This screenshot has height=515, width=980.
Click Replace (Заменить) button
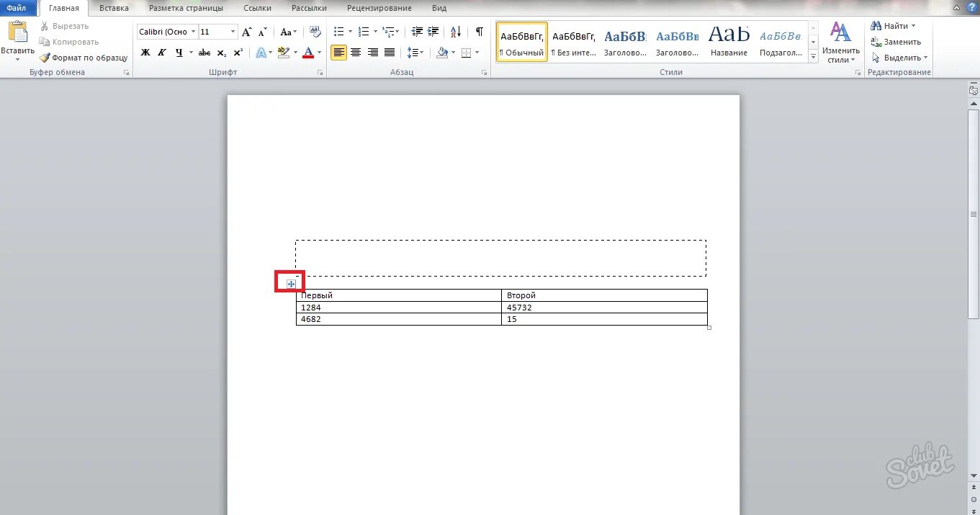click(896, 42)
